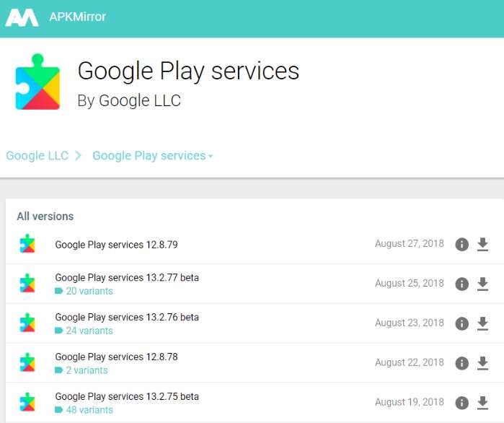Download Google Play services 12.8.79
Image resolution: width=504 pixels, height=423 pixels.
[x=483, y=245]
